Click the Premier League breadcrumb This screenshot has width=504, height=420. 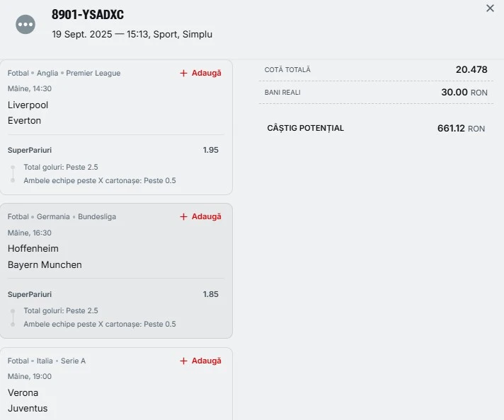click(93, 74)
